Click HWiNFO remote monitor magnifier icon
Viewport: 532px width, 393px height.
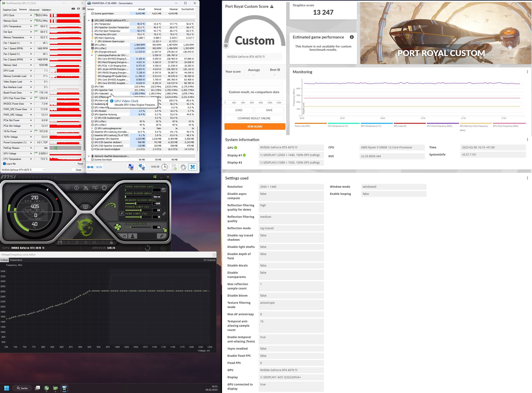131,167
